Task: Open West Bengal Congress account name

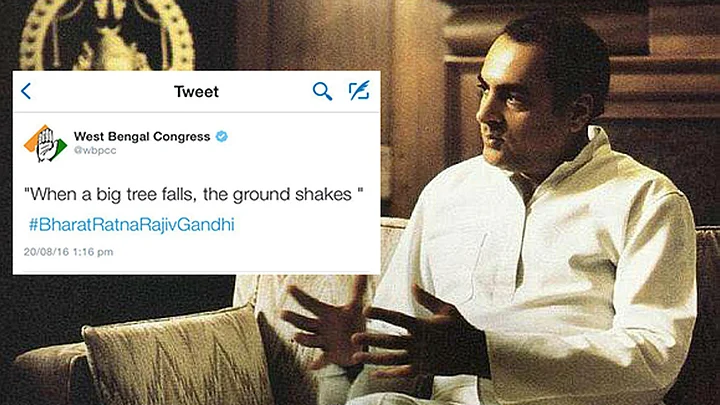Action: click(142, 136)
